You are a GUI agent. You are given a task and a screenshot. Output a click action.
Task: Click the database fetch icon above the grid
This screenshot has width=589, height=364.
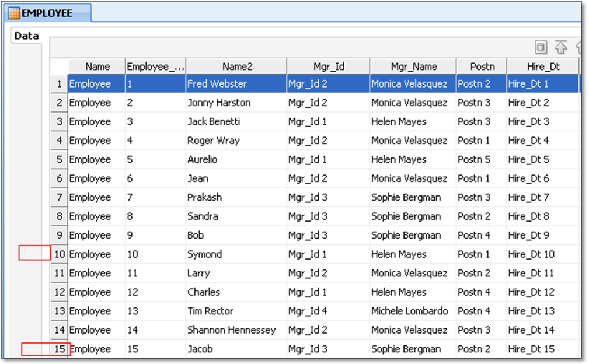pyautogui.click(x=541, y=47)
